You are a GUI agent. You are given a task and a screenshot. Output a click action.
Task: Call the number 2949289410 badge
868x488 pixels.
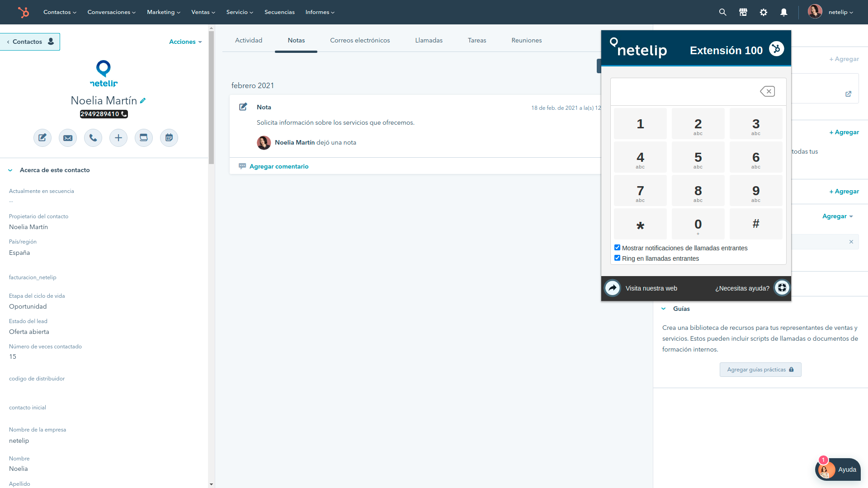[104, 114]
